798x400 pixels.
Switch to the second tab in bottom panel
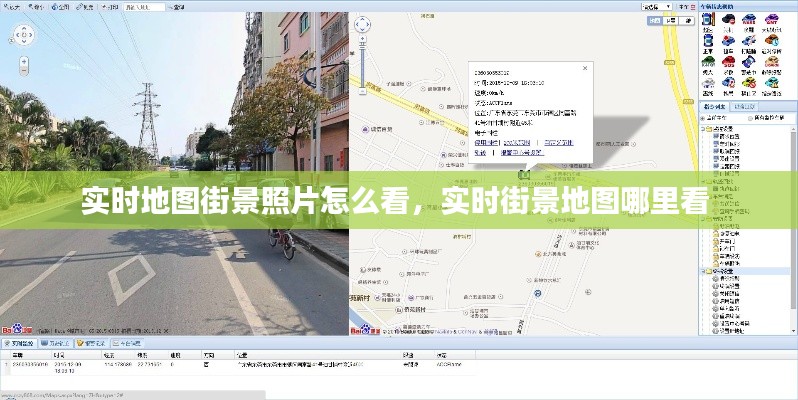[57, 342]
